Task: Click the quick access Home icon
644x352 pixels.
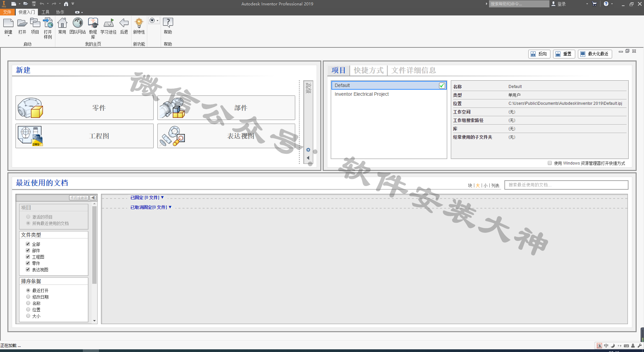Action: (66, 4)
